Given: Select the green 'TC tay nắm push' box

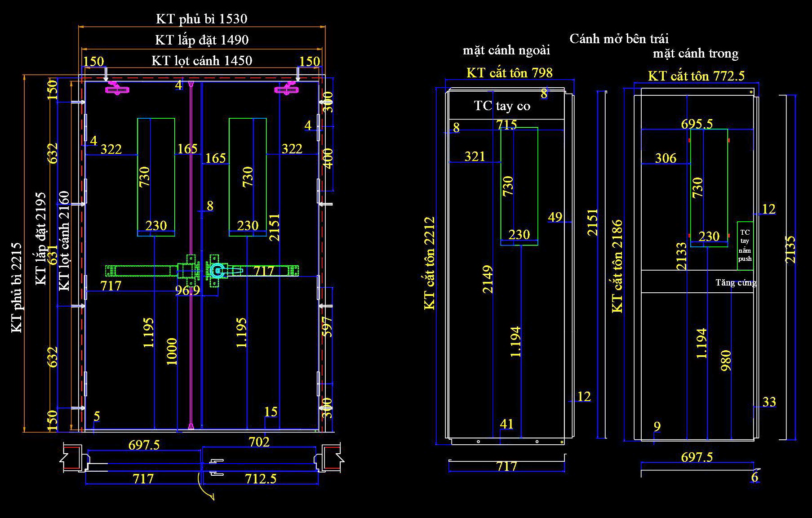Looking at the screenshot, I should pos(745,246).
